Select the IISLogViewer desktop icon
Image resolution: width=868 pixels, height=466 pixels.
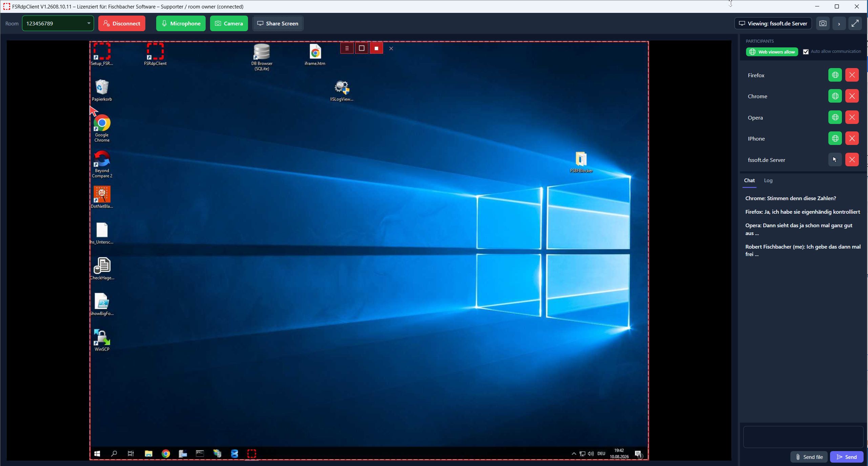pyautogui.click(x=342, y=90)
